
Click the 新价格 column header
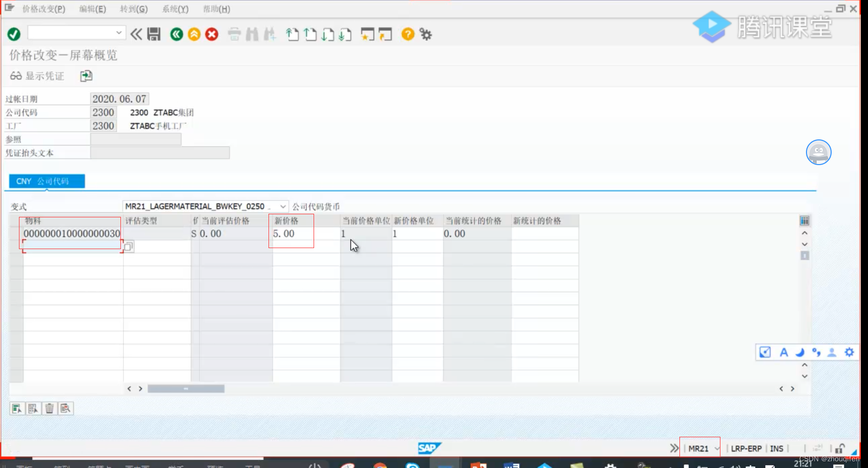[x=306, y=221]
